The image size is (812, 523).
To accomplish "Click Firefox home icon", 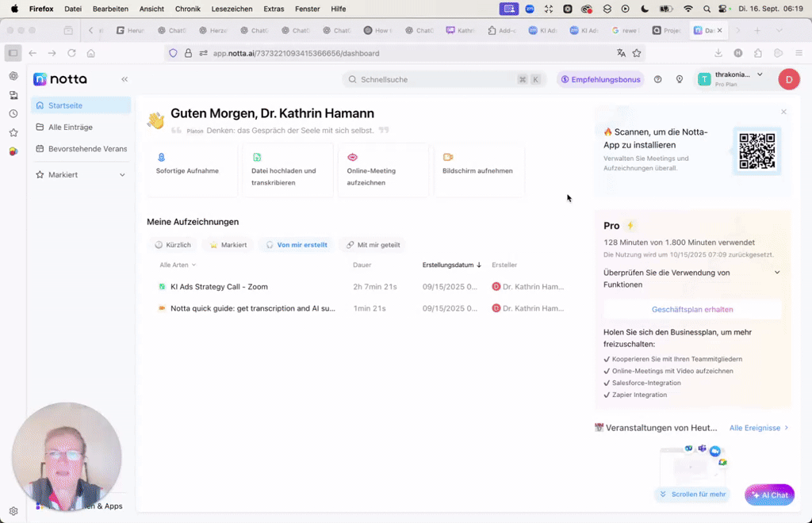I will pos(91,53).
